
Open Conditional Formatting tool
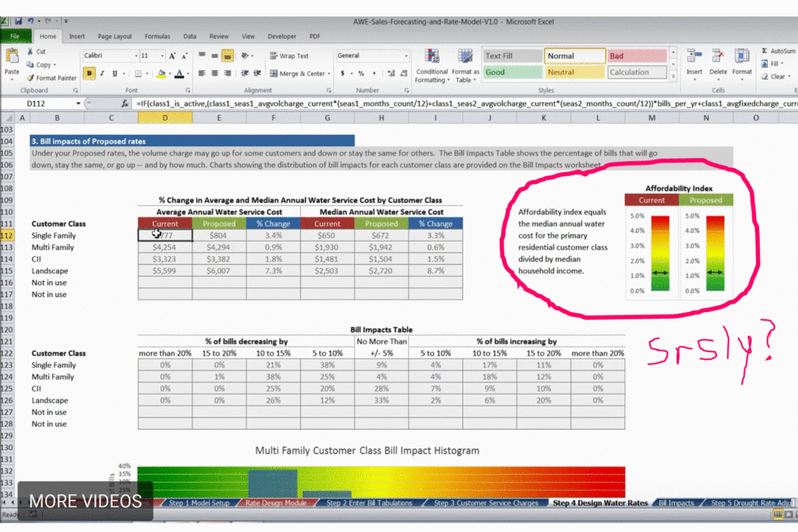click(430, 58)
